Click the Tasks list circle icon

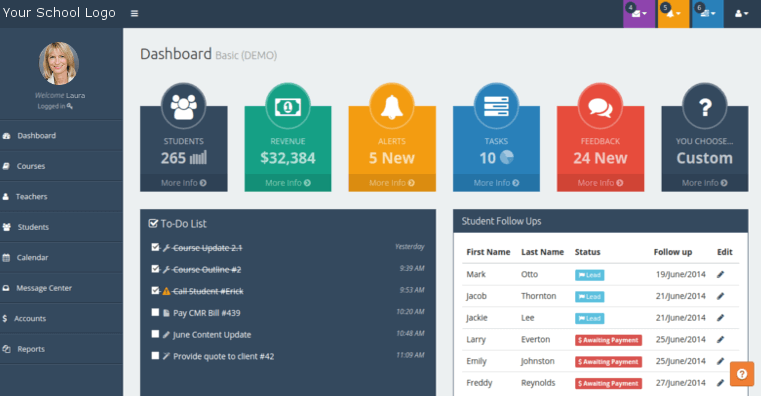[x=496, y=106]
